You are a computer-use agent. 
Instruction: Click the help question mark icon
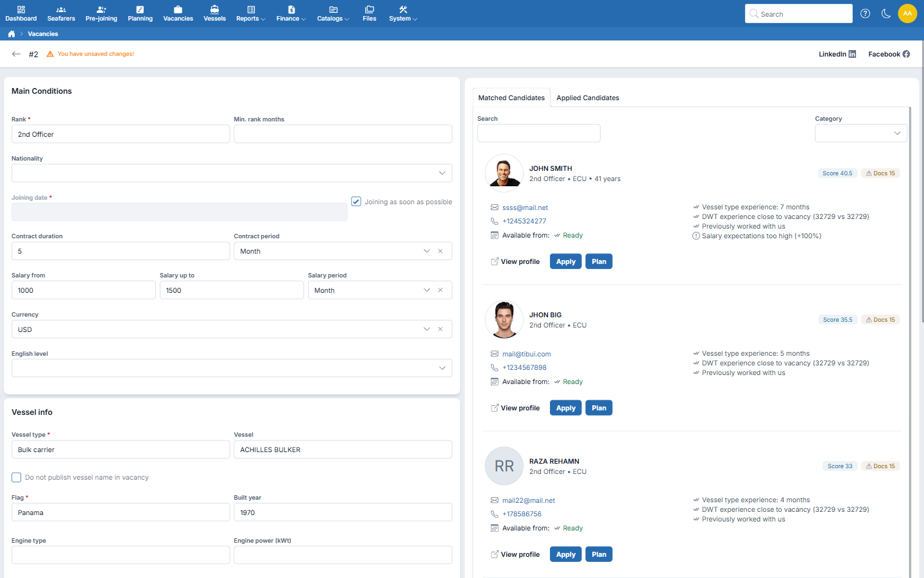pos(865,13)
